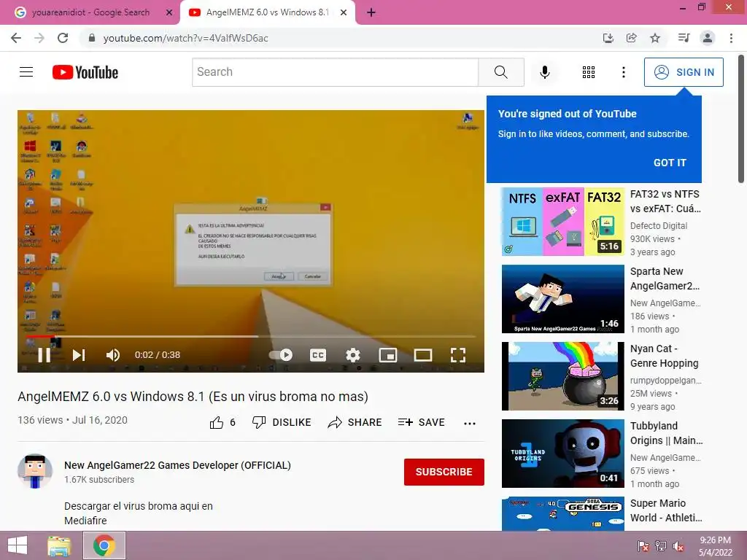
Task: Open Action Center flag tray icon
Action: [x=643, y=546]
